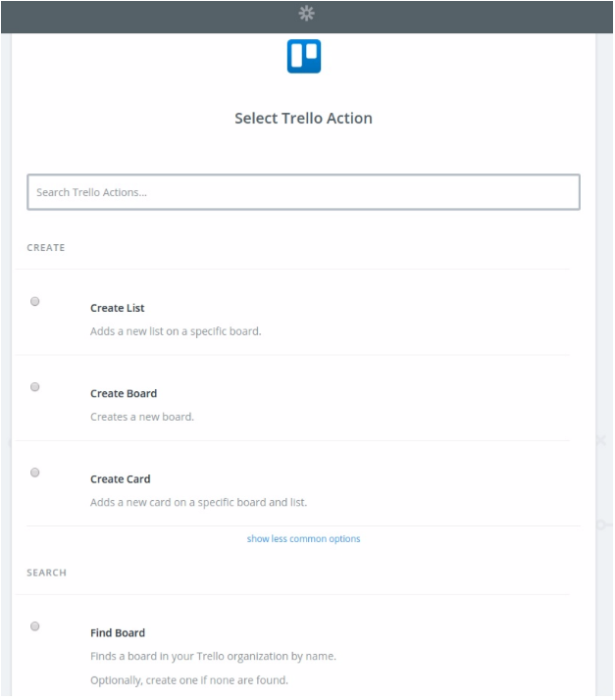
Task: Focus the Search Trello Actions field
Action: coord(303,192)
